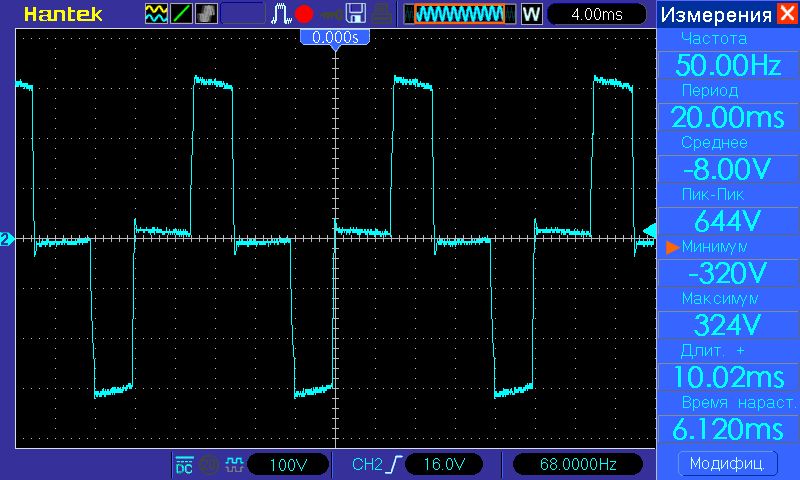Click the key lock icon
This screenshot has height=480, width=800.
coord(332,14)
